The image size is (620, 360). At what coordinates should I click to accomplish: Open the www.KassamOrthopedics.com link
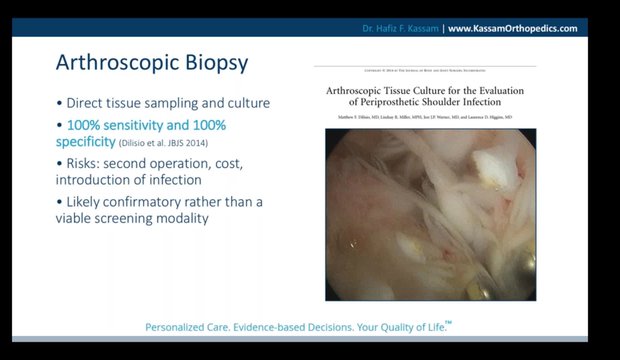[x=512, y=28]
